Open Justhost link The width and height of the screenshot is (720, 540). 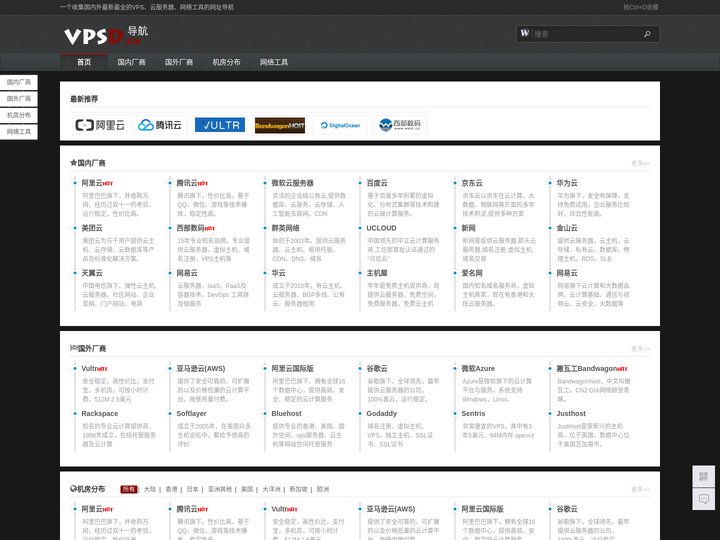coord(571,414)
